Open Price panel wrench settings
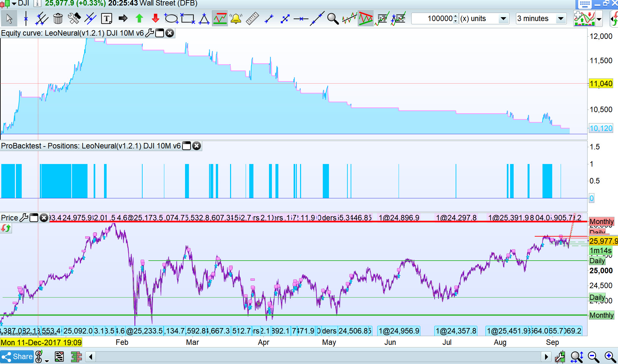The height and width of the screenshot is (364, 618). 24,218
